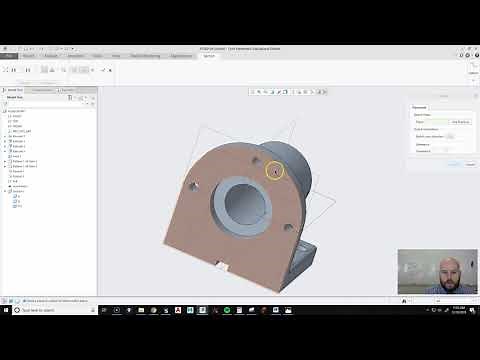Open the Flexible Modeling ribbon tab

(x=145, y=56)
